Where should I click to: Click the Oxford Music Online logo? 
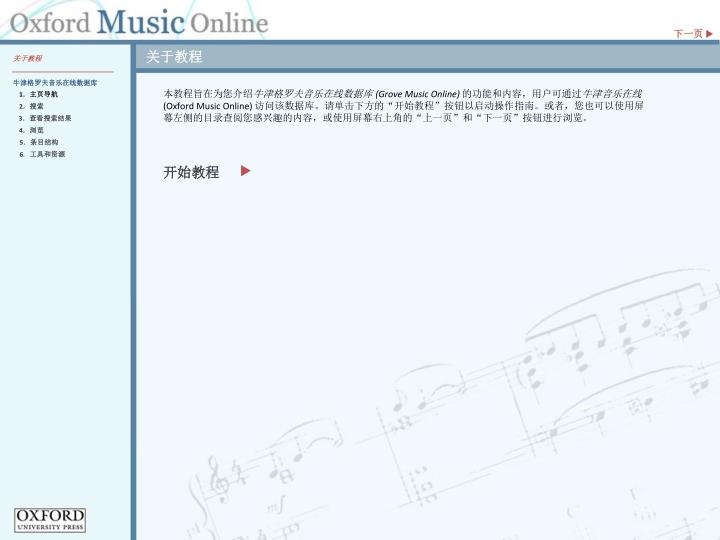click(x=139, y=22)
